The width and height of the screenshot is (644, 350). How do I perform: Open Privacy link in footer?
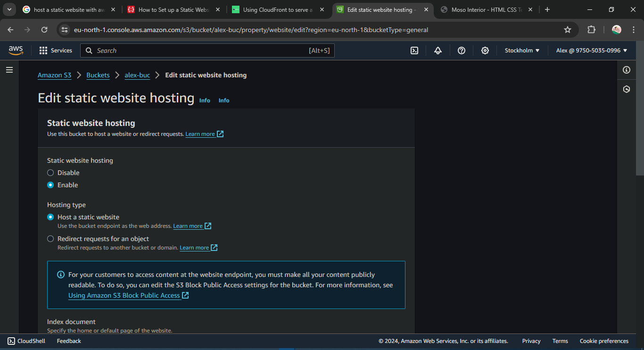(531, 341)
